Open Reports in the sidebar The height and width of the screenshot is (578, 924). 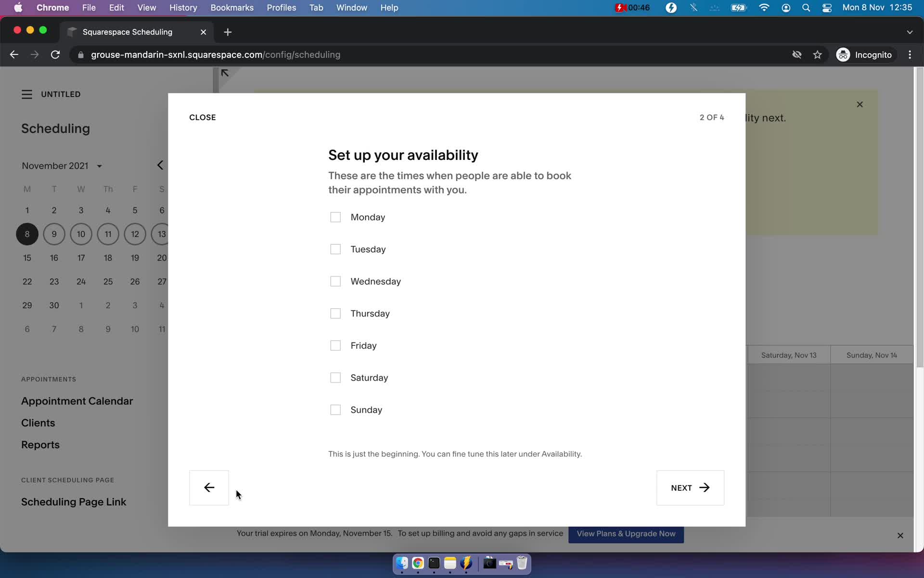pos(40,445)
